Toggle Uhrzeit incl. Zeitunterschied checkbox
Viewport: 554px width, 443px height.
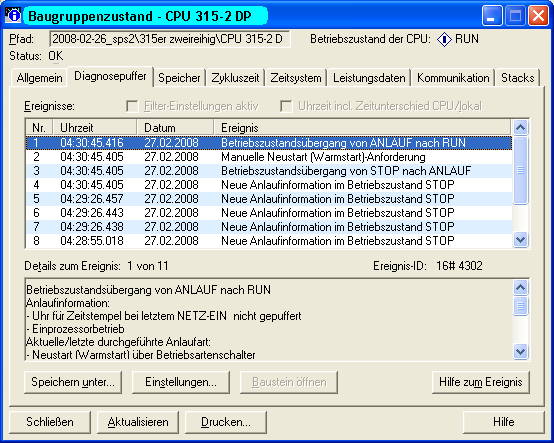(x=286, y=106)
